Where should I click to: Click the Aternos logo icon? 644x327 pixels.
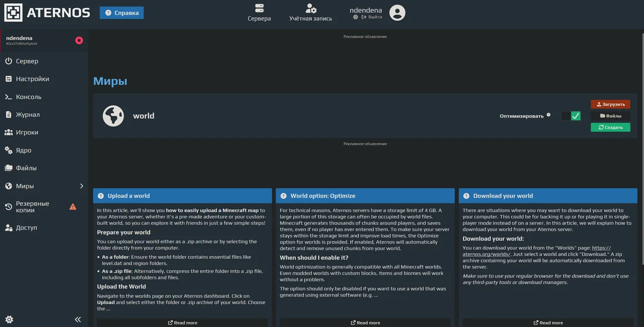[13, 13]
